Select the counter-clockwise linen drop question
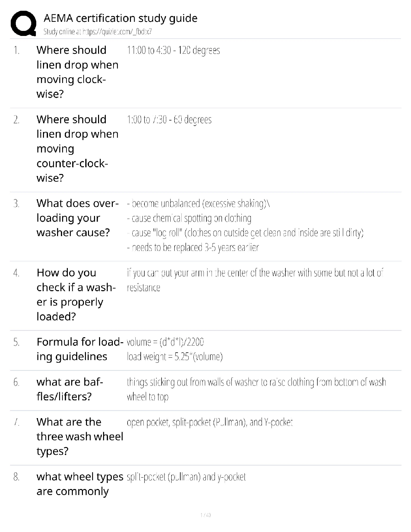Image resolution: width=411 pixels, height=532 pixels. [x=77, y=148]
